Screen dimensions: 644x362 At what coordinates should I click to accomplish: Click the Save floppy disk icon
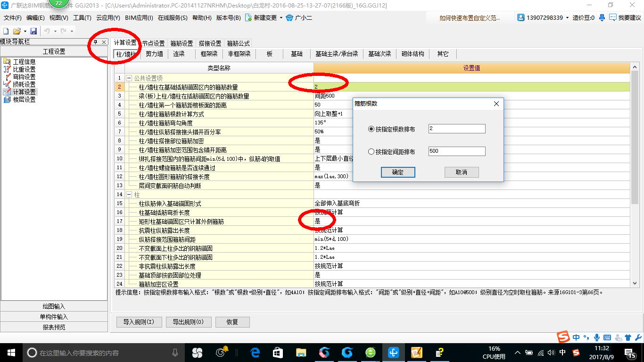(33, 31)
